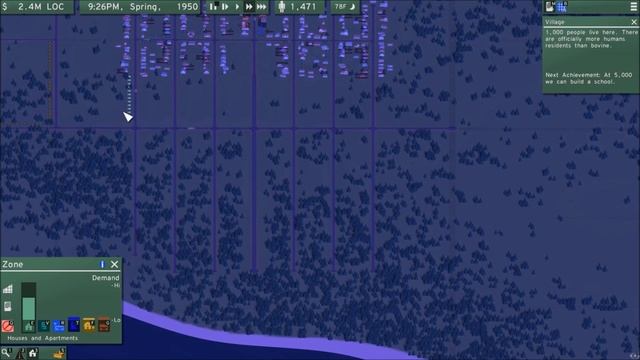Select the teal retail zone icon
This screenshot has height=360, width=640.
44,326
